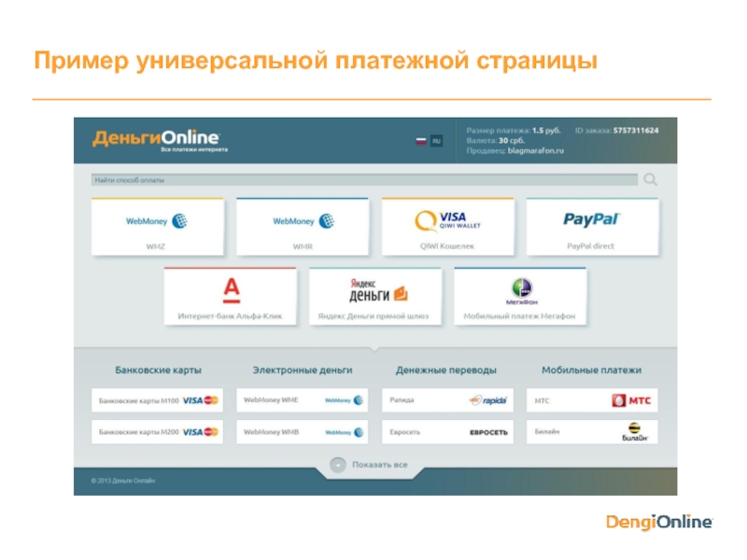The height and width of the screenshot is (560, 747).
Task: Open the Электронные деньги category
Action: coord(303,370)
